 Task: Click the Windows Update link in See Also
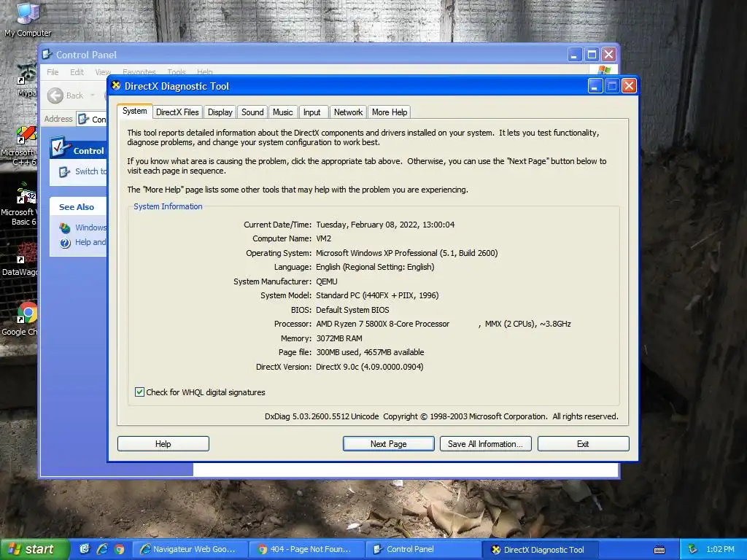pyautogui.click(x=90, y=227)
